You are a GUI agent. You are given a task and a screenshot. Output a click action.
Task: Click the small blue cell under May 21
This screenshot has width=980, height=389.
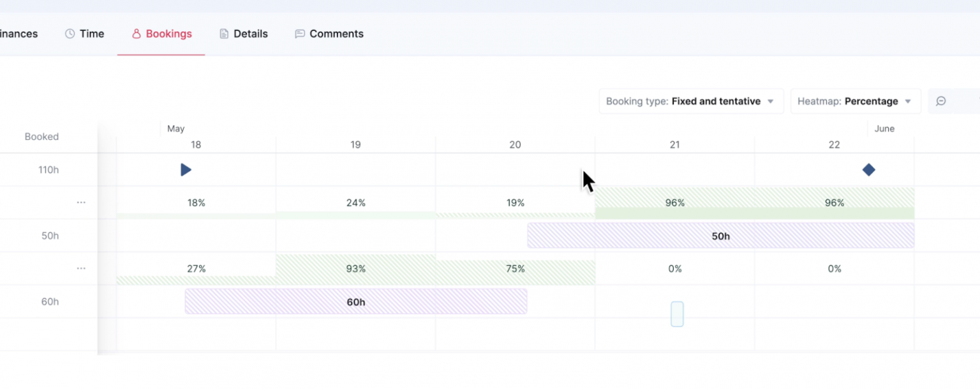point(676,314)
